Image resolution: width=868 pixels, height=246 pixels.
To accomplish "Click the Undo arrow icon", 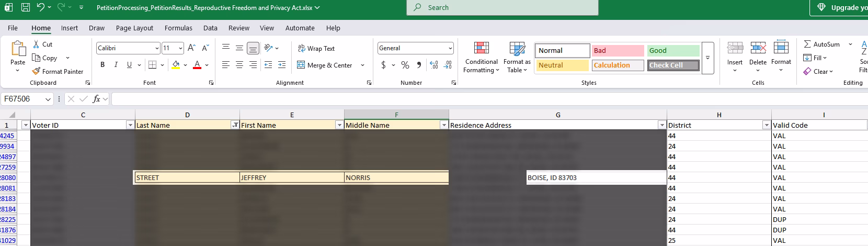I will [41, 7].
